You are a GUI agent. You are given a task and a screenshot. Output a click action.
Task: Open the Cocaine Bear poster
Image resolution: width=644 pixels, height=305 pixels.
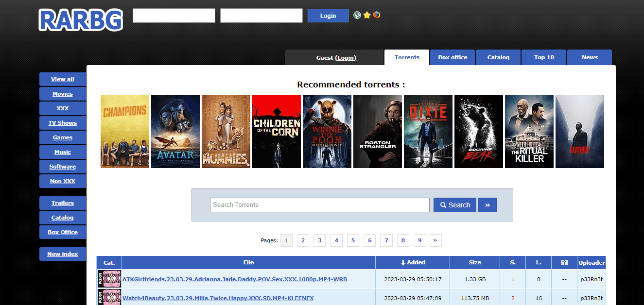click(479, 132)
